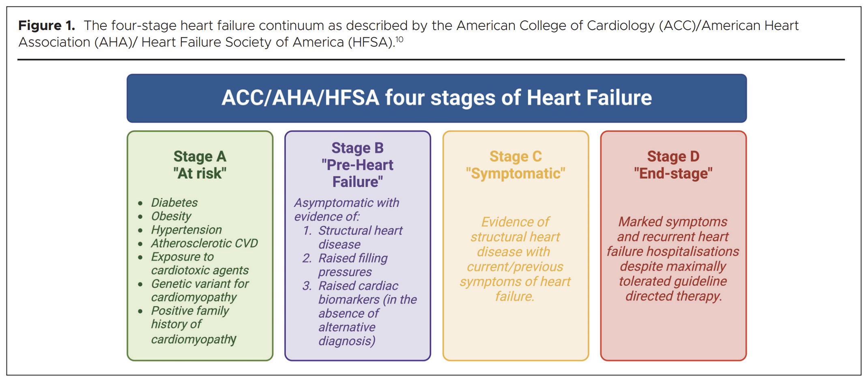Click "Asymptomatic with evidence of:" text
This screenshot has width=868, height=381.
(346, 209)
